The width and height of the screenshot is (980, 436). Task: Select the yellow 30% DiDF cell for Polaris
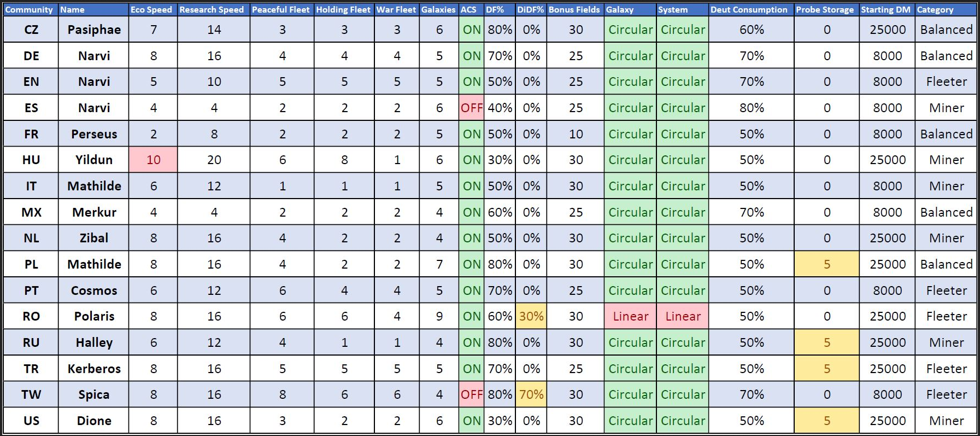tap(531, 316)
